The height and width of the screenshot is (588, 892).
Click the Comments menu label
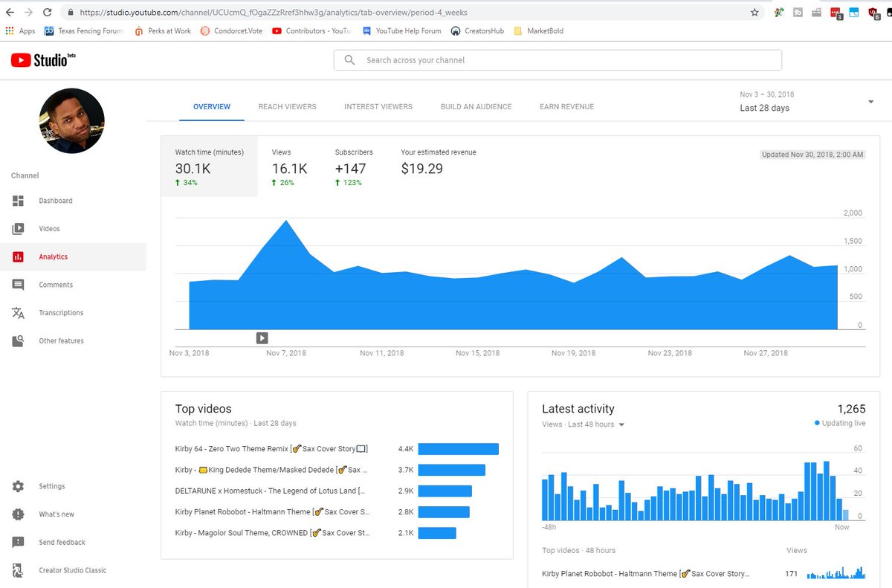(x=56, y=285)
